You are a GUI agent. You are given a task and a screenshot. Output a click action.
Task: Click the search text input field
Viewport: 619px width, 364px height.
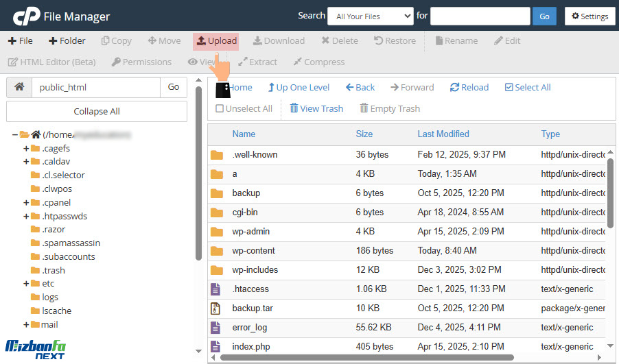tap(480, 16)
